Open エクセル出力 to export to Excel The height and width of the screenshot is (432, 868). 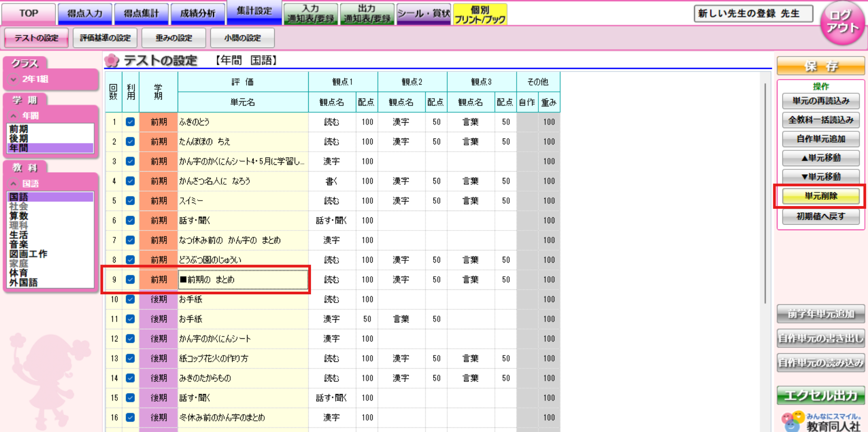click(x=820, y=395)
